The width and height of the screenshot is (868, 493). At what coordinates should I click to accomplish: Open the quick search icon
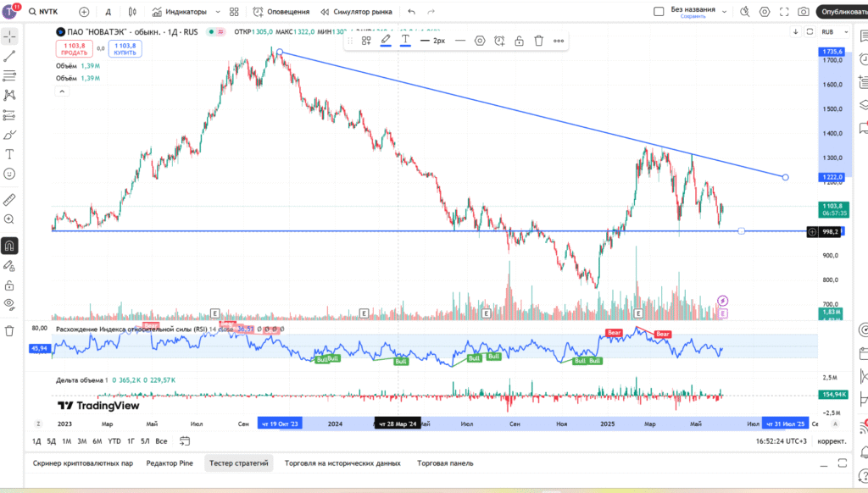pyautogui.click(x=745, y=12)
